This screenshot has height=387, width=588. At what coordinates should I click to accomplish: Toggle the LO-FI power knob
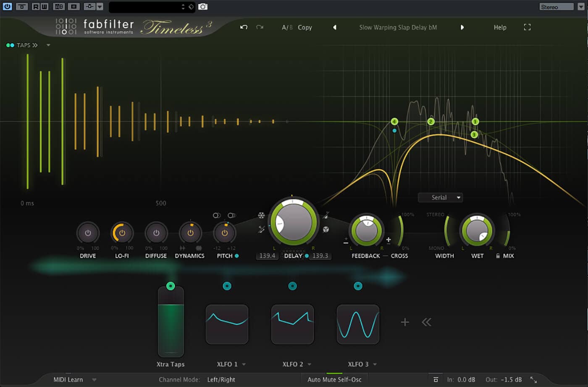122,233
